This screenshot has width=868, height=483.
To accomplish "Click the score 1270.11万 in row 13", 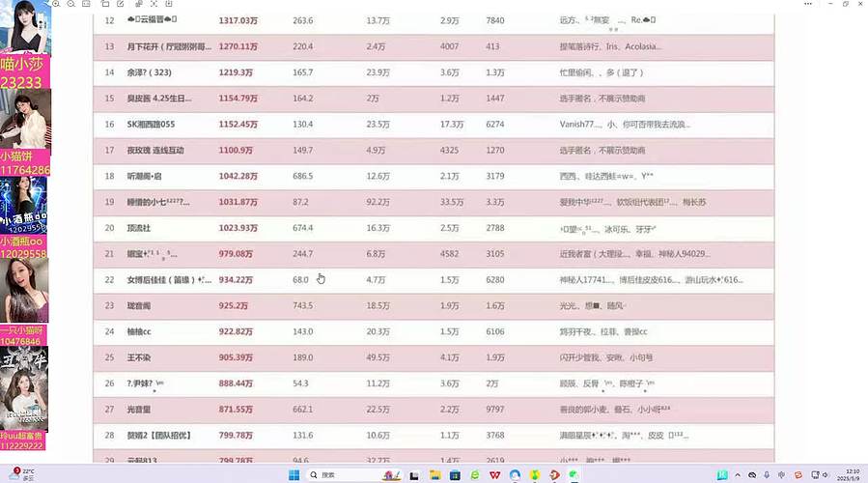I will click(x=238, y=46).
